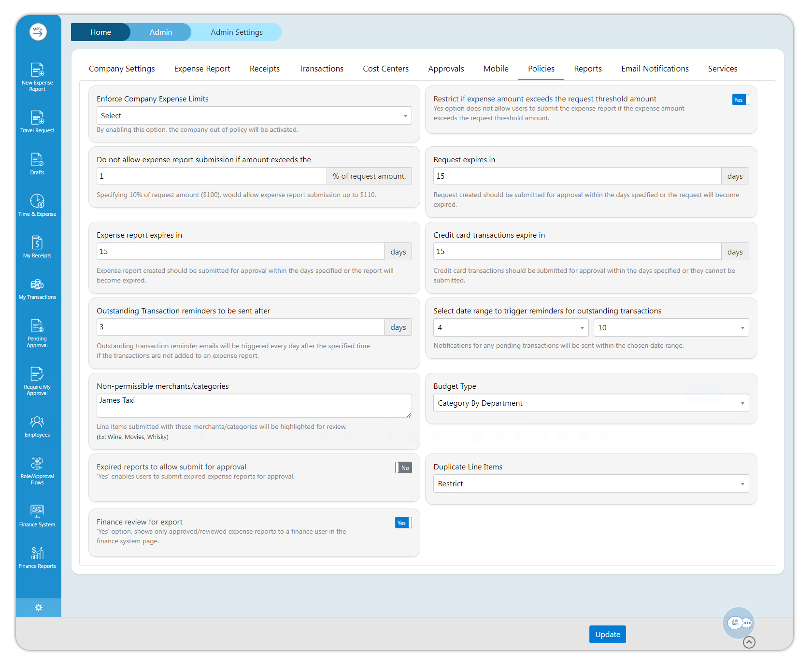
Task: Open the Drafts section
Action: 37,164
